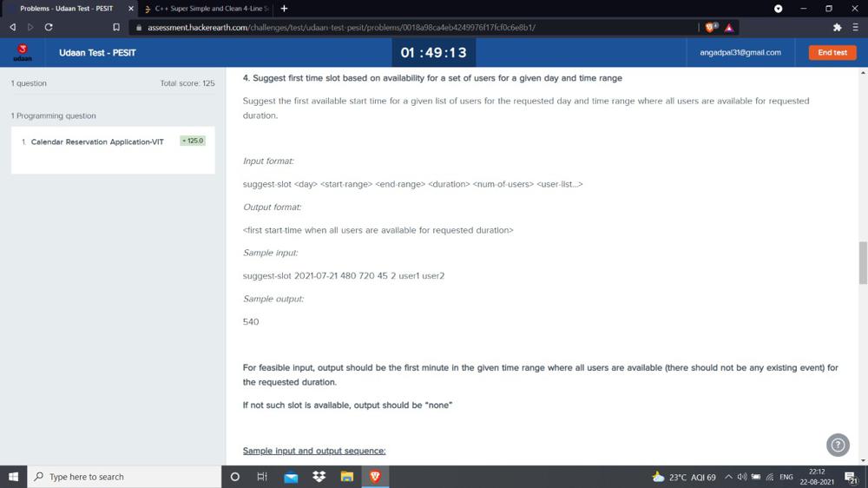The width and height of the screenshot is (868, 488).
Task: Click the browser back arrow
Action: point(12,27)
